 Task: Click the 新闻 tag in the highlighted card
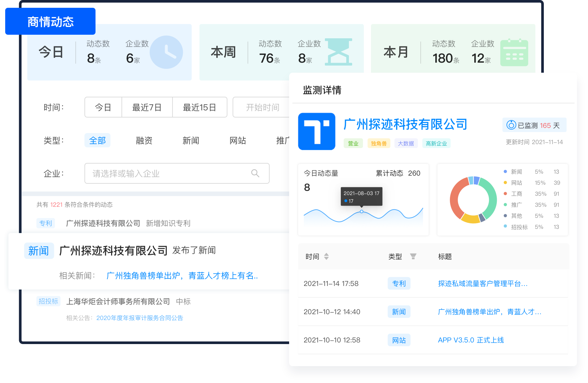click(x=39, y=251)
